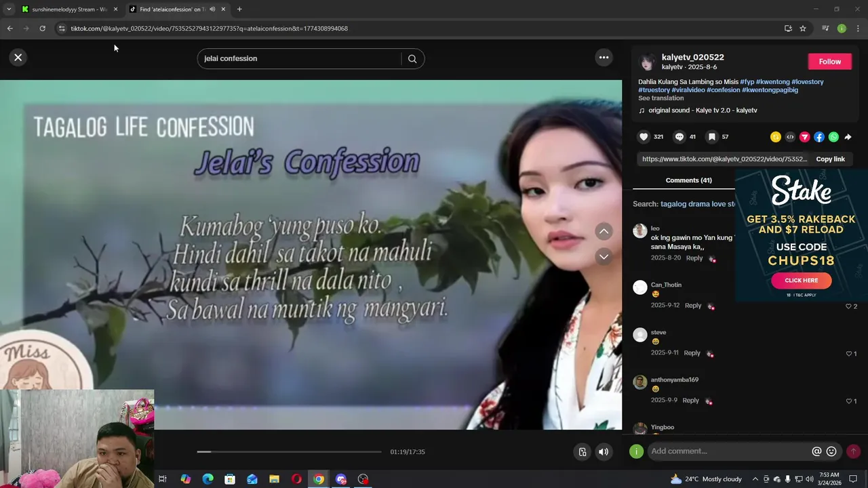The image size is (868, 488).
Task: Follow kalyetv_020522
Action: click(x=829, y=62)
